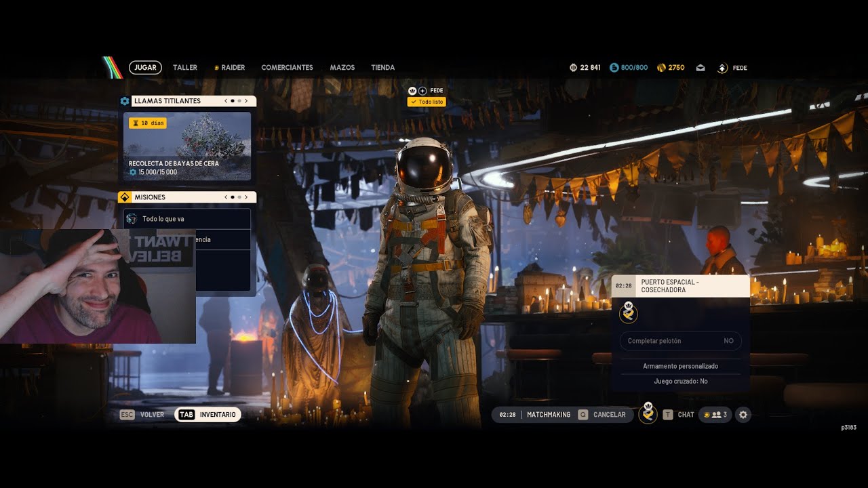Open the RAIDER tab
Viewport: 868px width, 488px height.
tap(230, 67)
